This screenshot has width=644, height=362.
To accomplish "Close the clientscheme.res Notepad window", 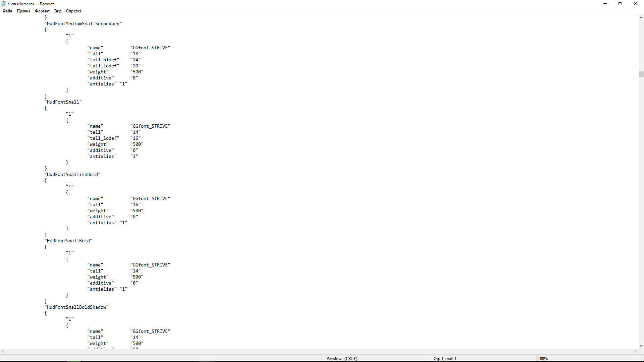I will tap(635, 4).
